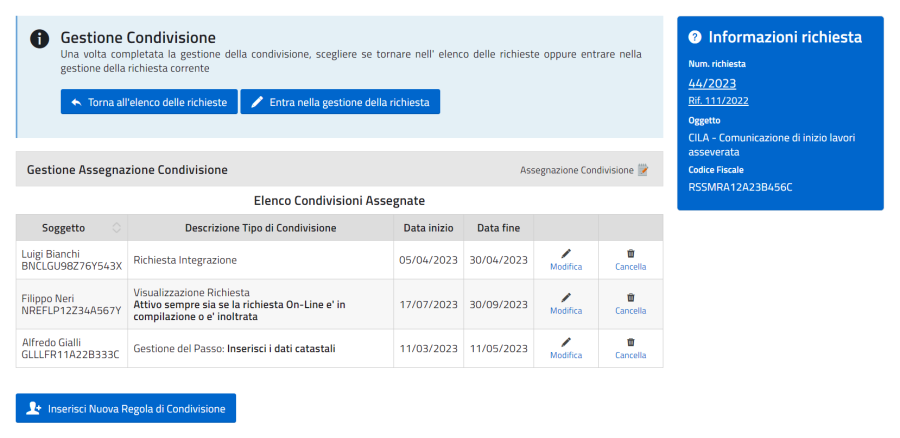
Task: Click Inserisci Nuova Regola di Condivisione
Action: (126, 408)
